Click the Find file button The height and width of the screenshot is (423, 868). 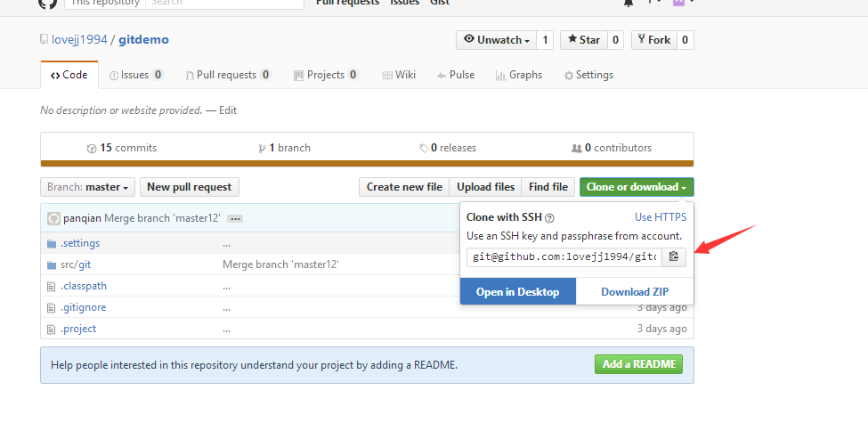[x=548, y=187]
